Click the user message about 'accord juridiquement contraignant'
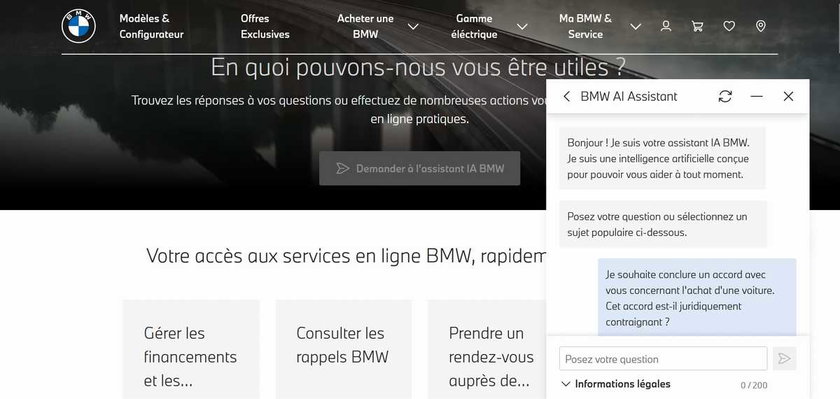This screenshot has width=840, height=399. (697, 298)
